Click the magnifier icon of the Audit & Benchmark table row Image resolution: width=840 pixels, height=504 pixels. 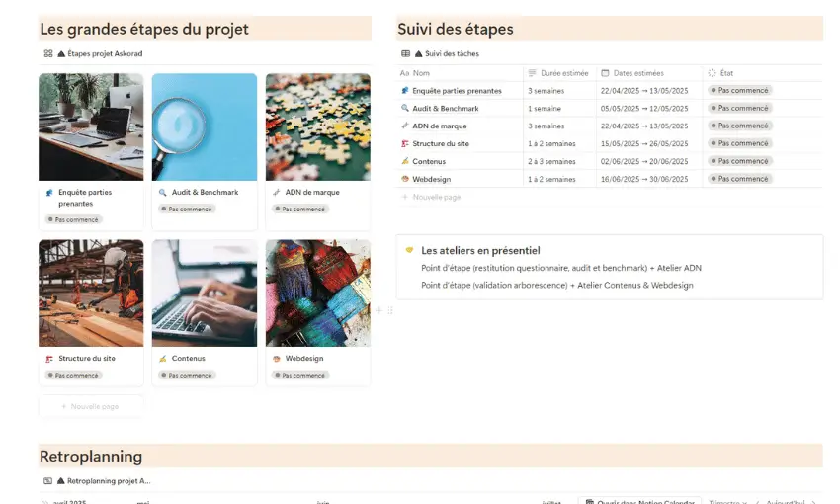[x=405, y=108]
